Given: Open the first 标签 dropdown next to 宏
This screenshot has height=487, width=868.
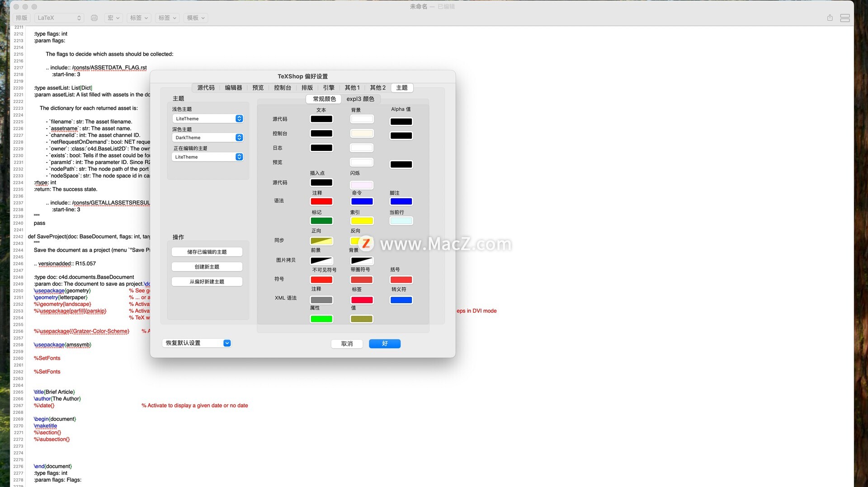Looking at the screenshot, I should click(x=139, y=18).
